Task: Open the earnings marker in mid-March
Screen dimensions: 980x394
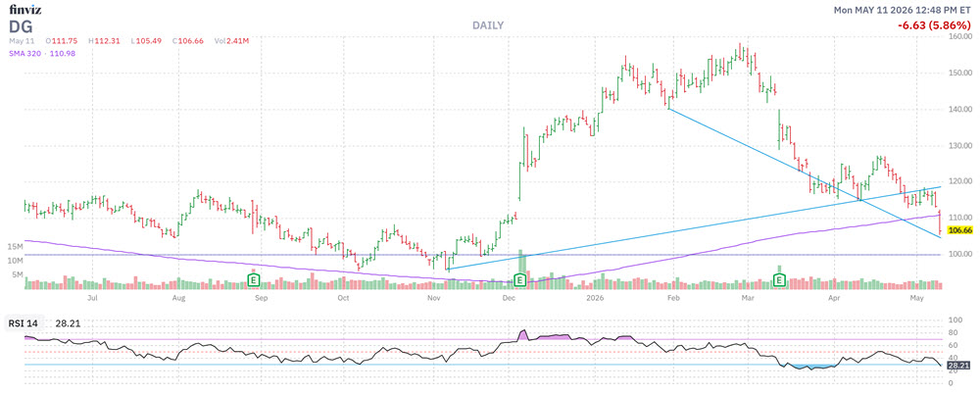Action: pyautogui.click(x=779, y=280)
